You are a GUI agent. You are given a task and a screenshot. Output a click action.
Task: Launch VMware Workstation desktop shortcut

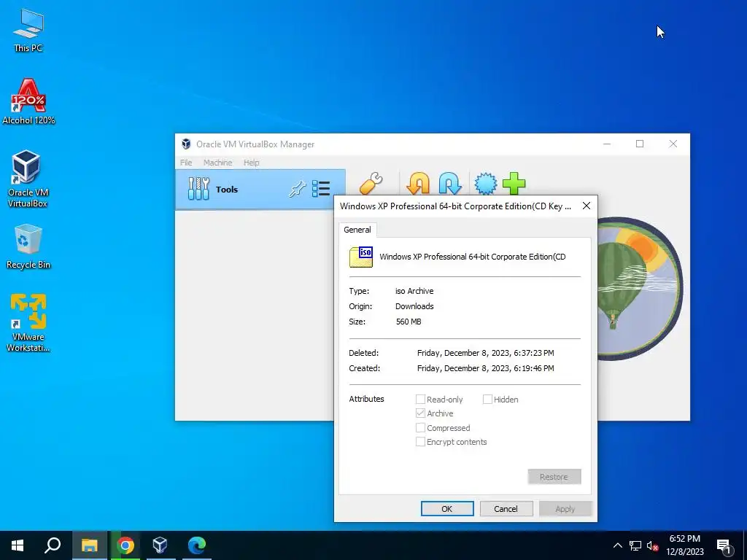click(x=28, y=323)
